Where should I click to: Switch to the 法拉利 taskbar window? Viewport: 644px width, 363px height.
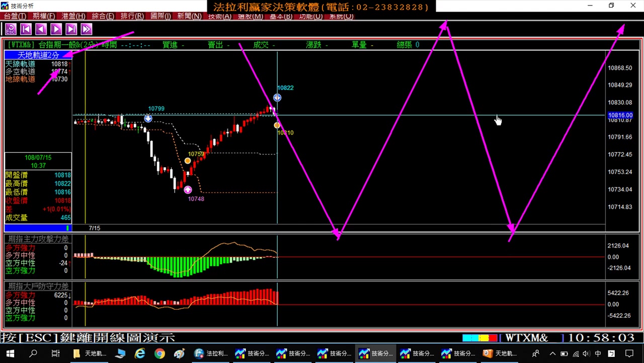(x=212, y=354)
